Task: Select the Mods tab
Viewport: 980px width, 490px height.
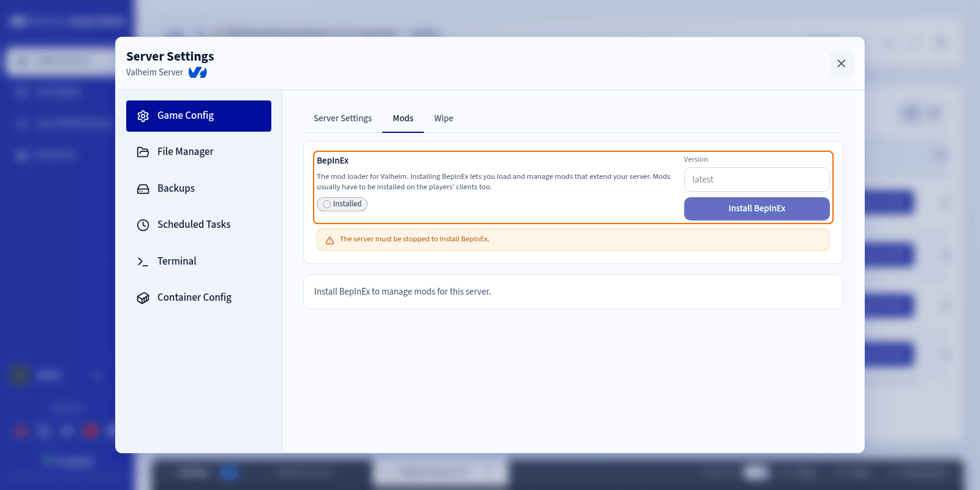Action: (403, 118)
